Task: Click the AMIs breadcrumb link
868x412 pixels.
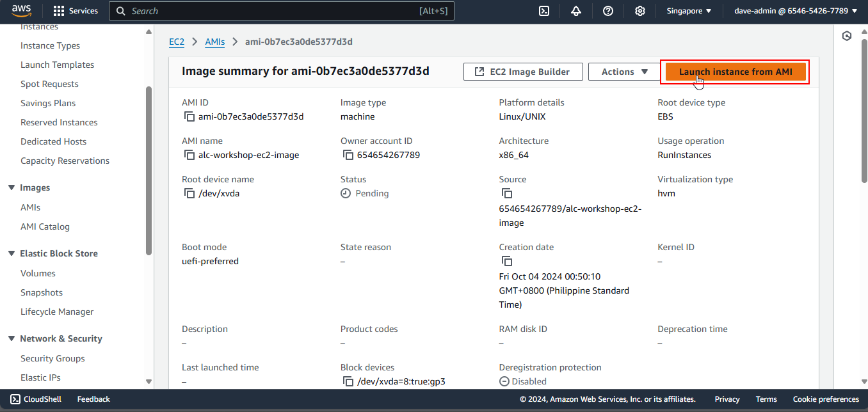Action: click(x=214, y=42)
